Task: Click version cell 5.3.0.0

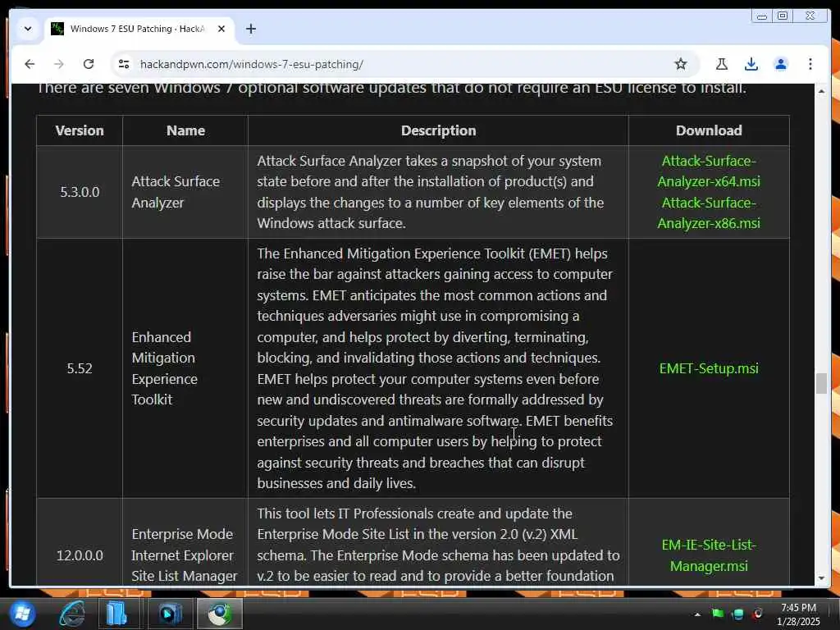Action: click(x=80, y=192)
